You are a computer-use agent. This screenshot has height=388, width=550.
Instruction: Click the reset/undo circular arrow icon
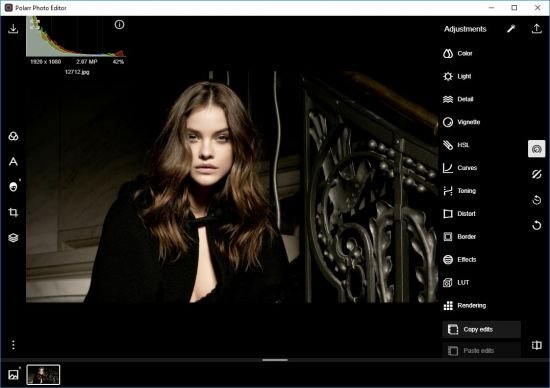click(x=536, y=225)
